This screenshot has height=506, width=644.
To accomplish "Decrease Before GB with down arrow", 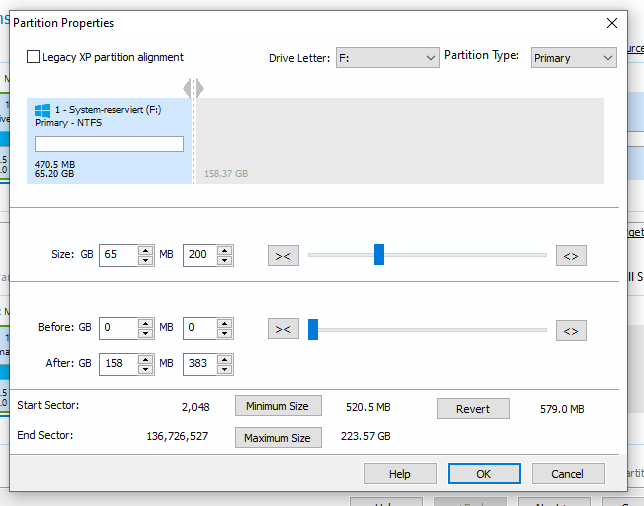I will [x=145, y=334].
